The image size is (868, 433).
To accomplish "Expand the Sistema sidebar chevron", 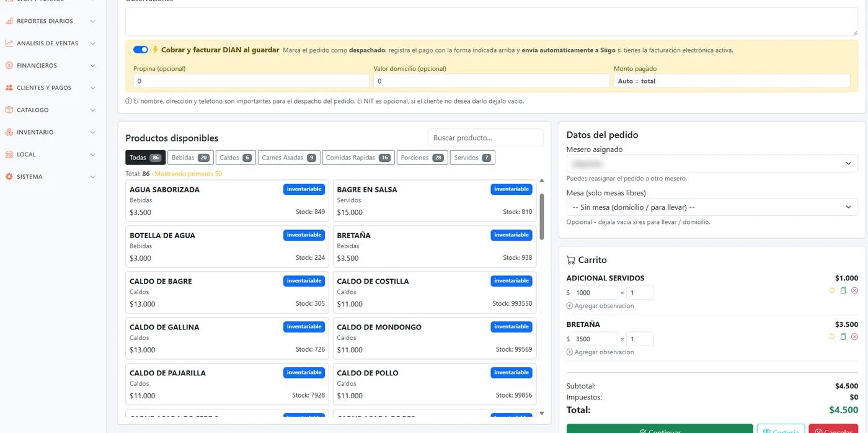I will pos(92,177).
